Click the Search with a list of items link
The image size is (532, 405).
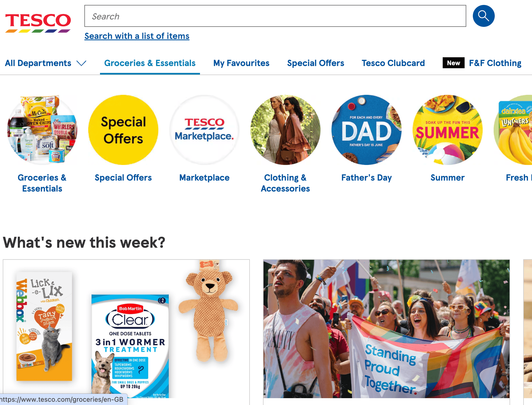click(x=137, y=36)
